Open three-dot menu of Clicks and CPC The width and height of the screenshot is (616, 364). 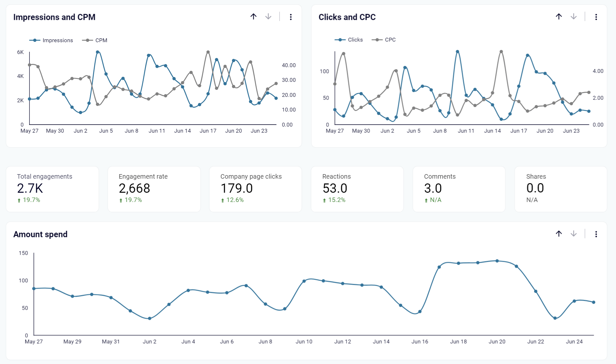(x=596, y=17)
